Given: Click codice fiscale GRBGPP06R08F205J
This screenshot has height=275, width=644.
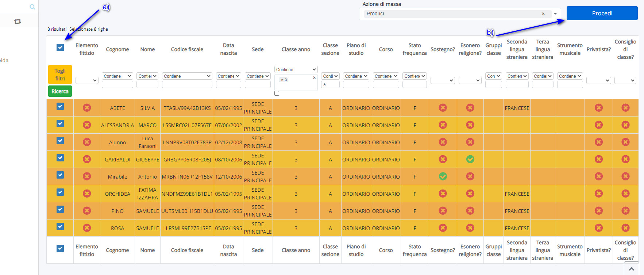Looking at the screenshot, I should click(x=187, y=160).
